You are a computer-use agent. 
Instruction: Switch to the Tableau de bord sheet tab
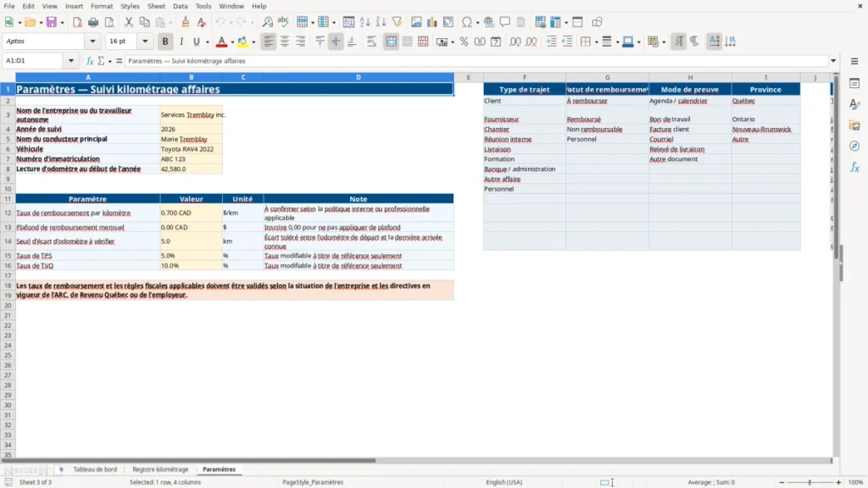coord(95,469)
